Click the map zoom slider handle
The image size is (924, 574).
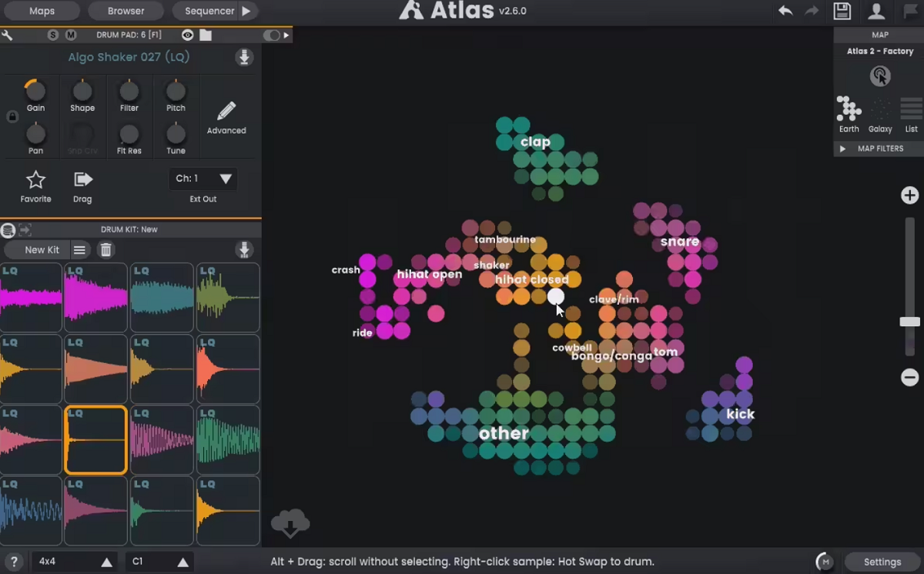click(910, 322)
